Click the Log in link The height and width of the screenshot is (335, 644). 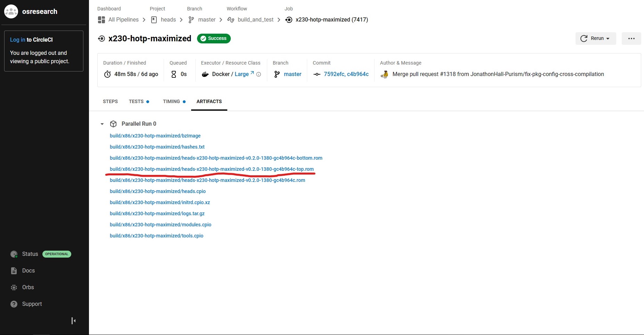pyautogui.click(x=17, y=40)
